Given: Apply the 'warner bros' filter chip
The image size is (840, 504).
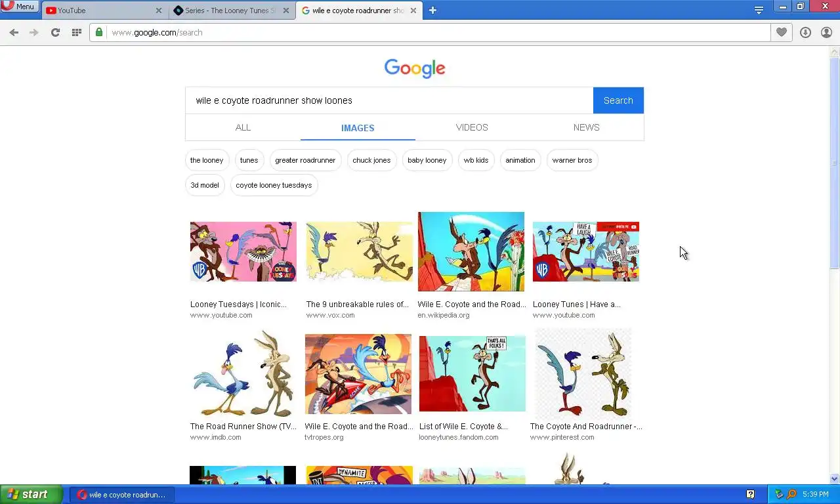Looking at the screenshot, I should 572,160.
